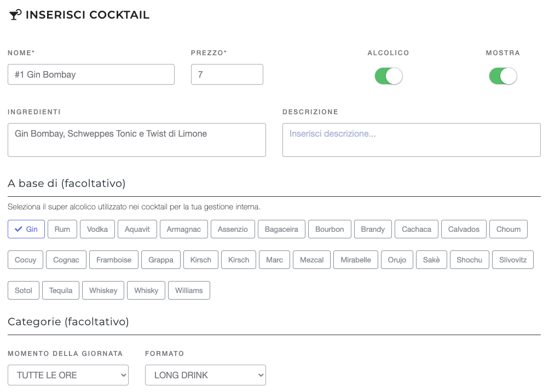This screenshot has height=392, width=549.
Task: Click the cocktail glass icon in header
Action: 15,15
